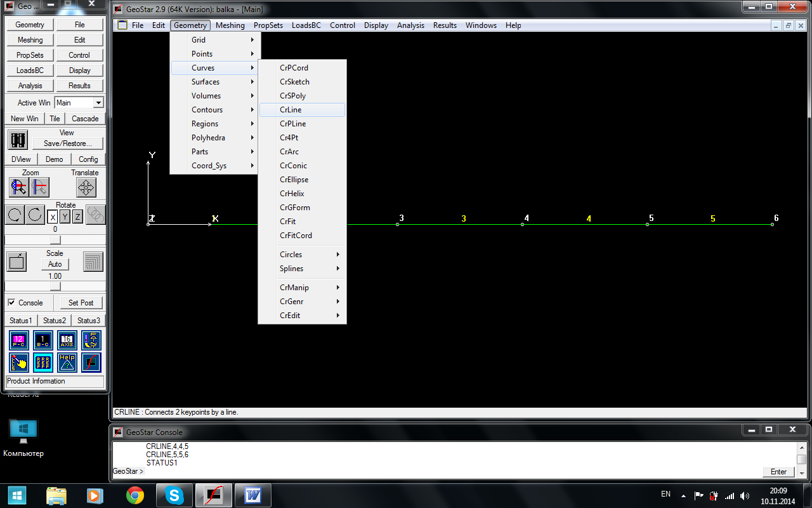This screenshot has width=812, height=508.
Task: Activate the Zoom Out magnifier icon
Action: pyautogui.click(x=39, y=187)
